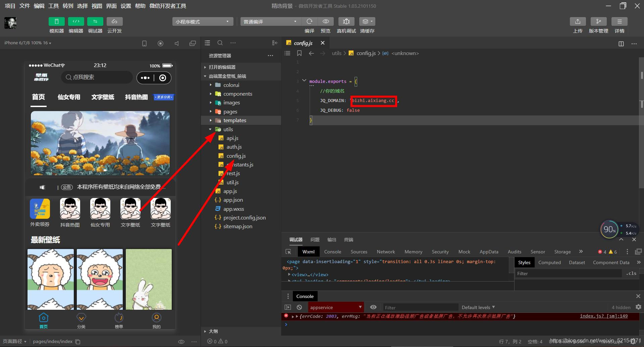Tap the anime banner image in simulator
644x347 pixels.
click(100, 143)
